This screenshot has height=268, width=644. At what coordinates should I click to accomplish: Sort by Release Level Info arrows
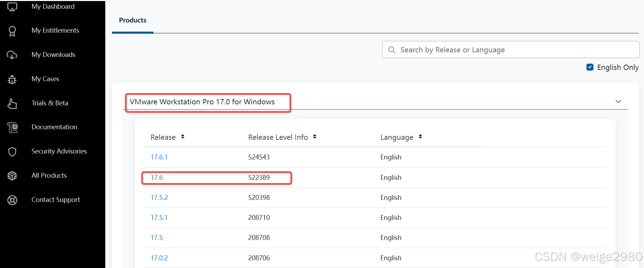(314, 137)
